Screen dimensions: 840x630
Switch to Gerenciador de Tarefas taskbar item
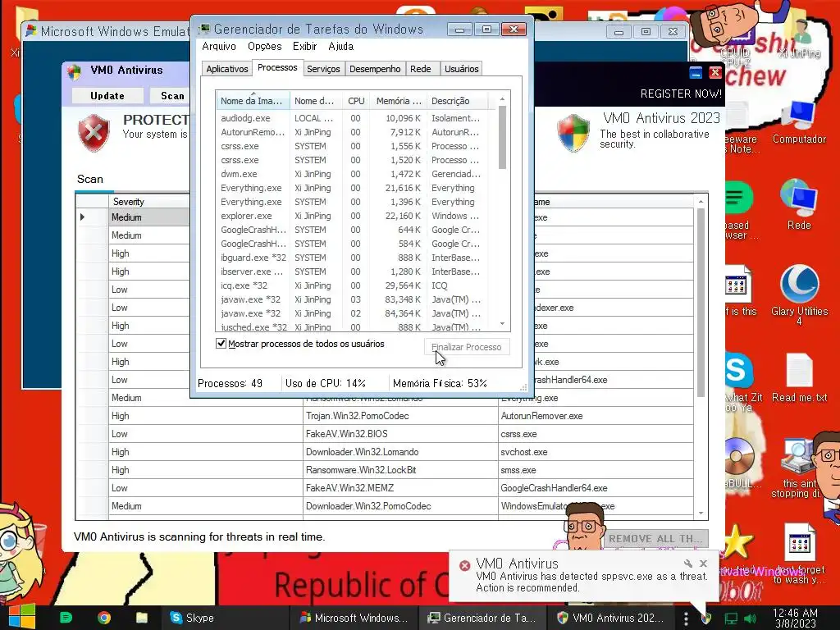click(x=481, y=618)
